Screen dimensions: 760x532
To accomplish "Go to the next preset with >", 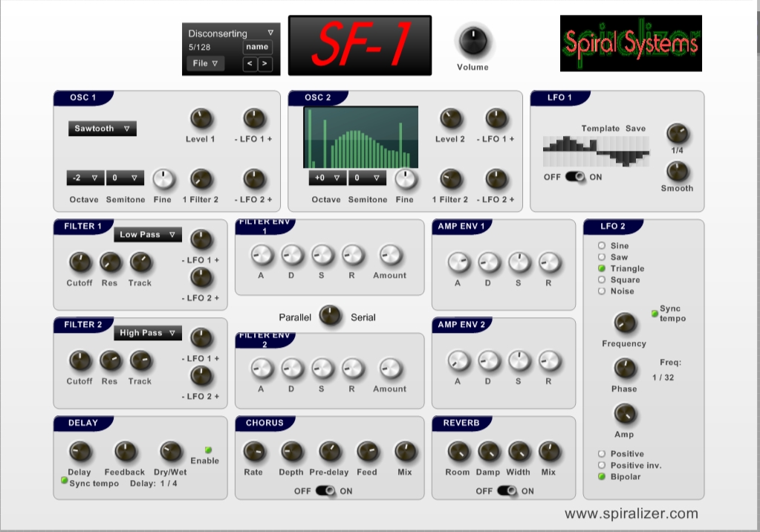I will [x=264, y=64].
